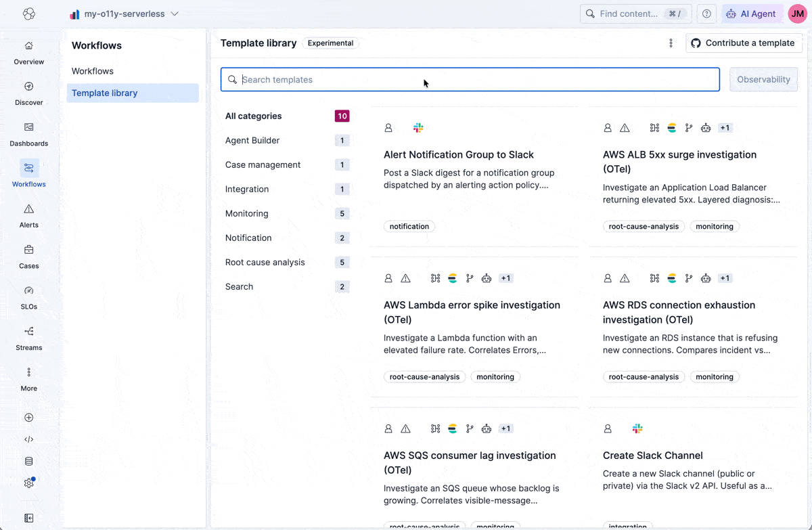Open the developer tools code icon
The width and height of the screenshot is (812, 530).
29,439
